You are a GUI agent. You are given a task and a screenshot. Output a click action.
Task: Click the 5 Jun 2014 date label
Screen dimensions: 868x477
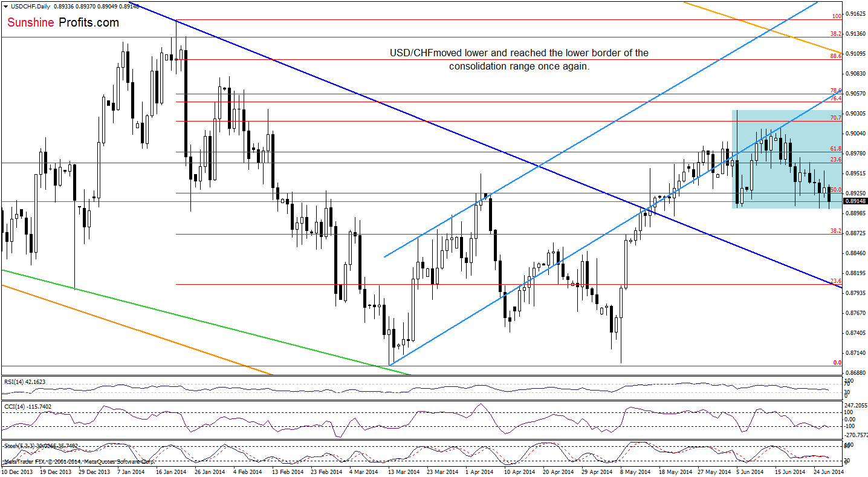[750, 471]
